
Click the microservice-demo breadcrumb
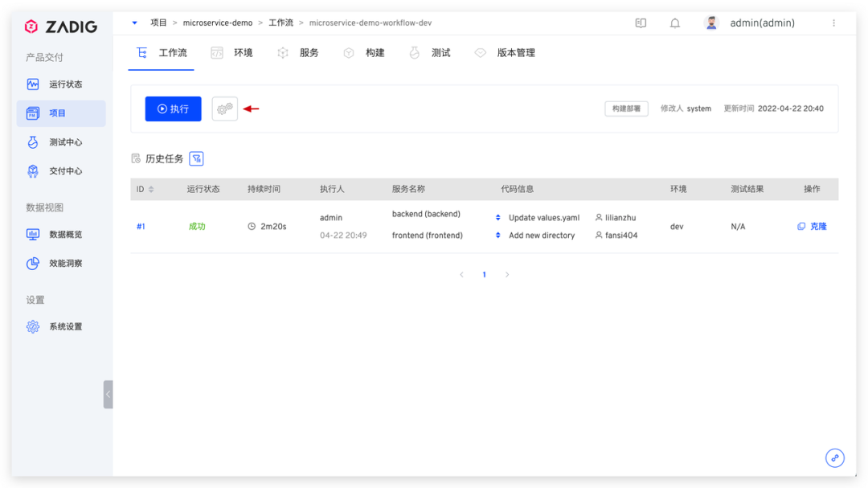coord(218,23)
